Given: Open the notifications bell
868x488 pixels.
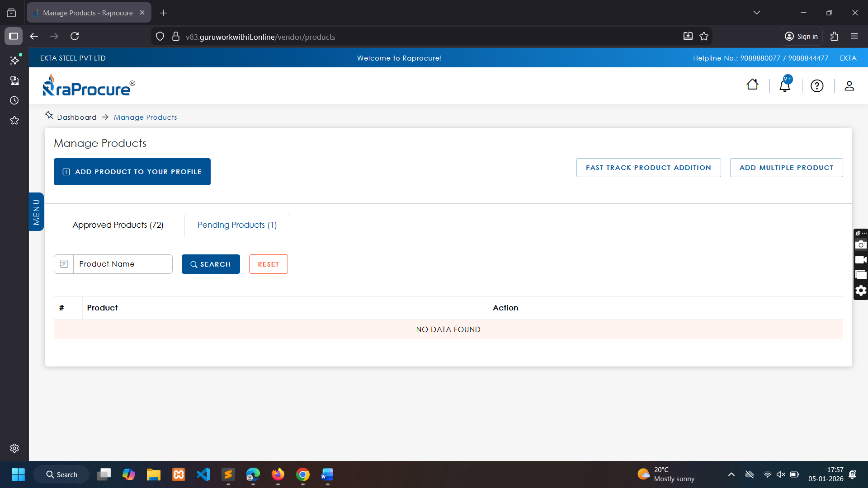Looking at the screenshot, I should 785,85.
